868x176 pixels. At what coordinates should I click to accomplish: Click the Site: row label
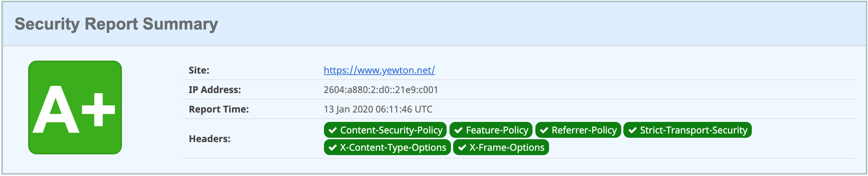coord(199,70)
